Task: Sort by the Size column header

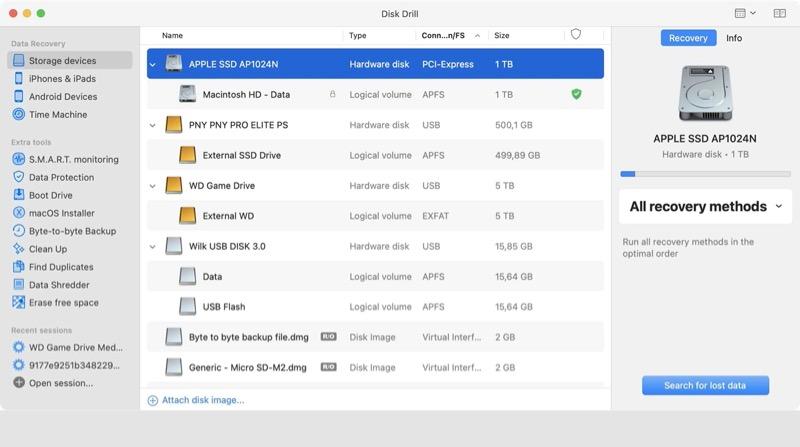Action: (x=502, y=35)
